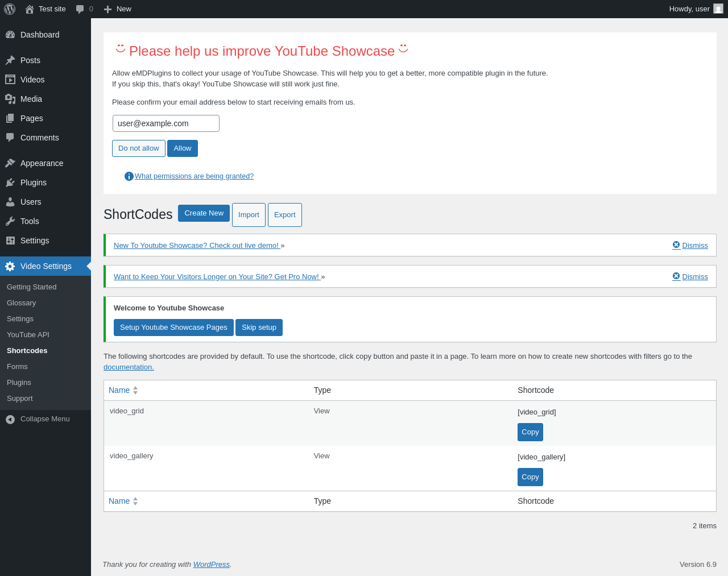Click the Dashboard gauge icon
Image resolution: width=728 pixels, height=576 pixels.
pyautogui.click(x=10, y=35)
